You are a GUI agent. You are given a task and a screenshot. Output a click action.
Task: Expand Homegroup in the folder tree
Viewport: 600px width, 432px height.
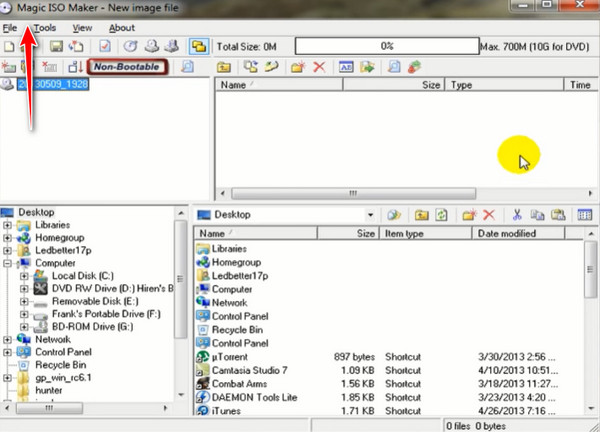pos(7,238)
